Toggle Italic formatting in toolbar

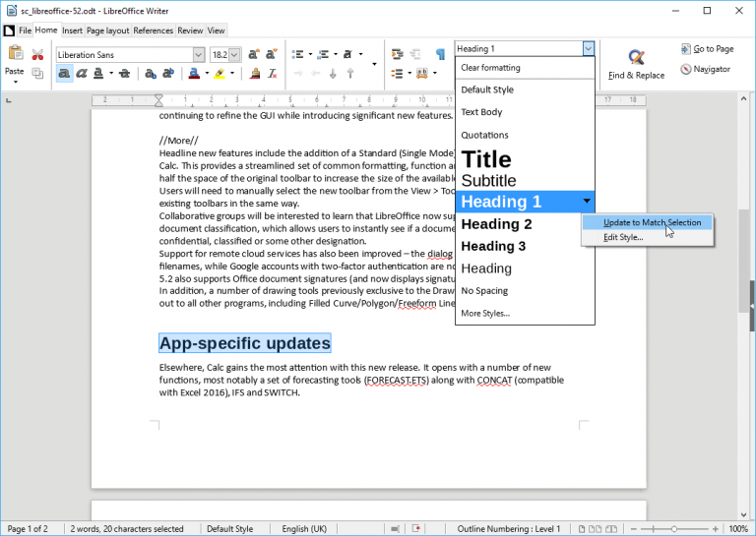[x=82, y=74]
